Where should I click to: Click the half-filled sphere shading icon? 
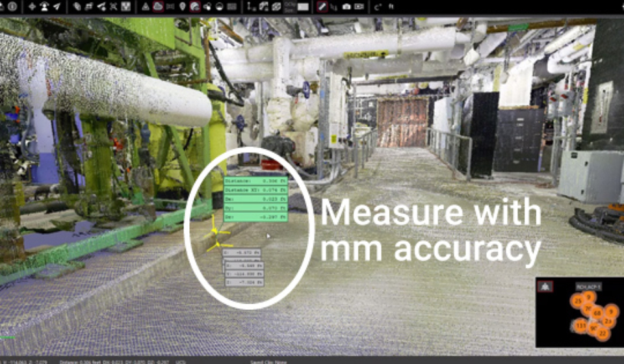[219, 6]
